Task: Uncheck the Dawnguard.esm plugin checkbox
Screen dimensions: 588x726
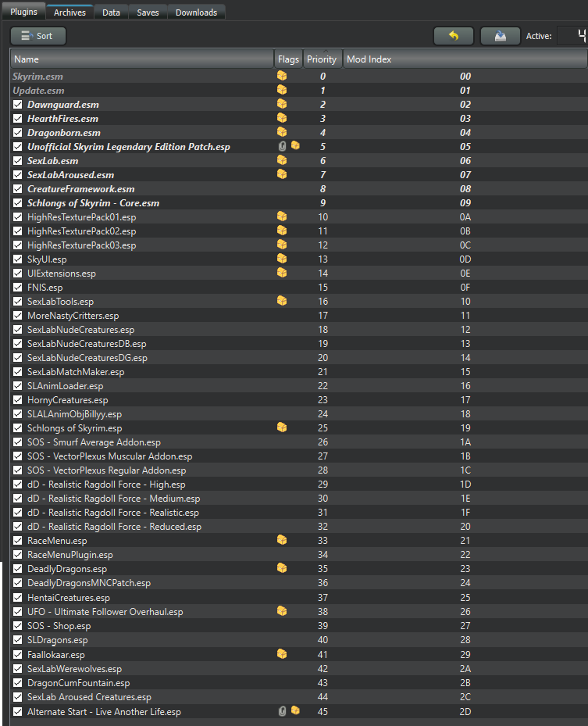Action: [18, 105]
